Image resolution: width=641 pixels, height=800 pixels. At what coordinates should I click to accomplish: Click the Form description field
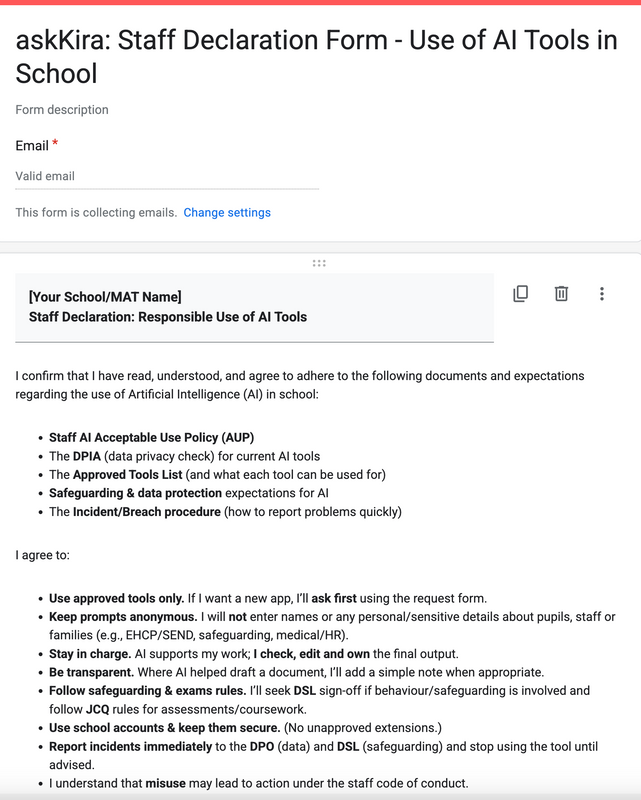pyautogui.click(x=62, y=110)
